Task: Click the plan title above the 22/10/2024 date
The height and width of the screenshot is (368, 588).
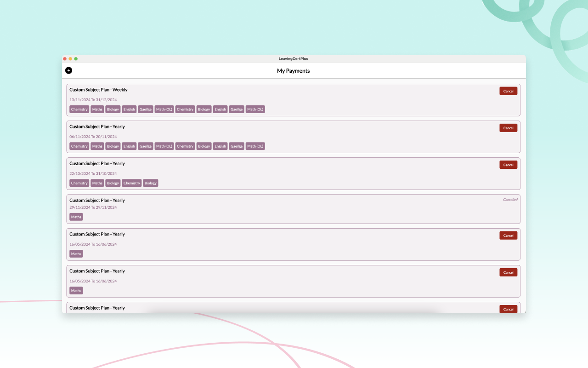Action: [x=97, y=163]
